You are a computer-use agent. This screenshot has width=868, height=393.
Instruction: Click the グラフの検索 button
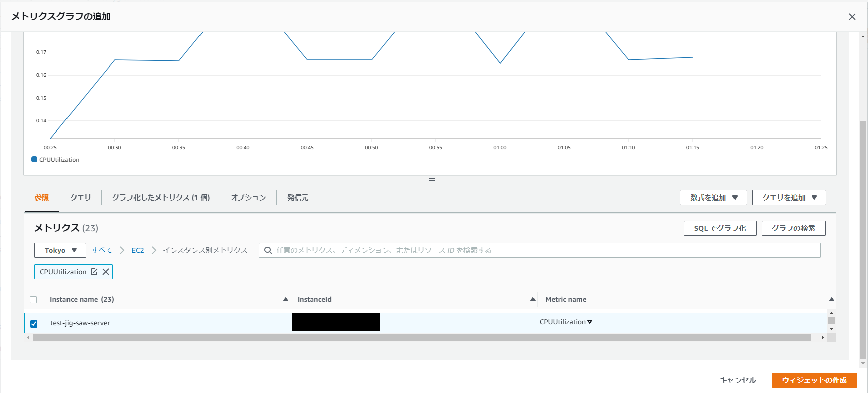tap(793, 228)
